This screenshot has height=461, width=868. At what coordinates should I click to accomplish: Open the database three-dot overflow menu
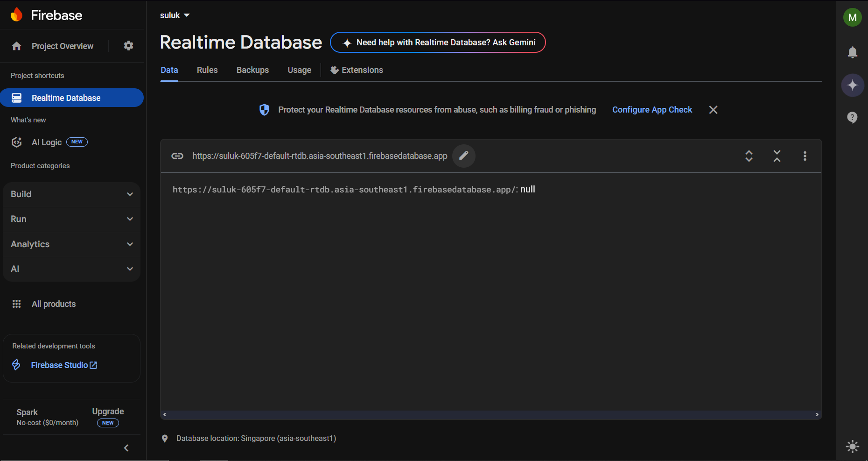click(x=805, y=156)
